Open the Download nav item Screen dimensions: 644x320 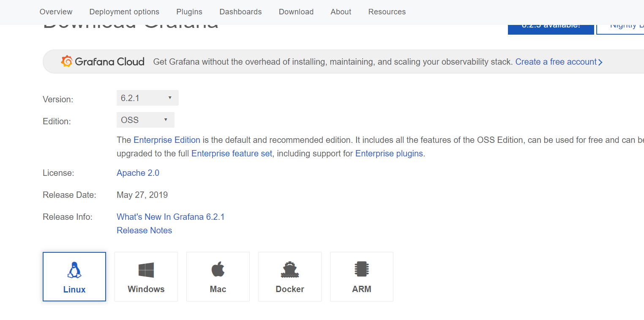296,12
